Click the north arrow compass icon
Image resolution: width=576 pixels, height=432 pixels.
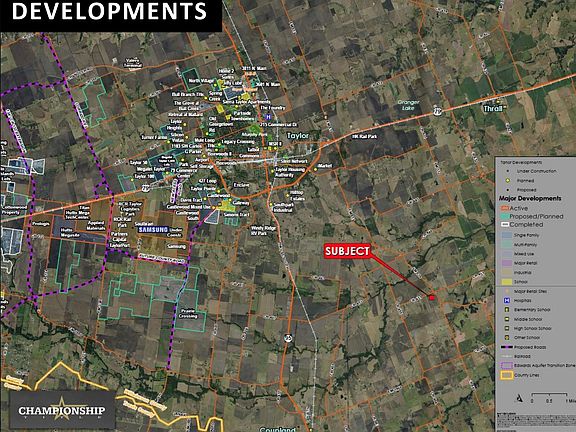click(x=519, y=398)
